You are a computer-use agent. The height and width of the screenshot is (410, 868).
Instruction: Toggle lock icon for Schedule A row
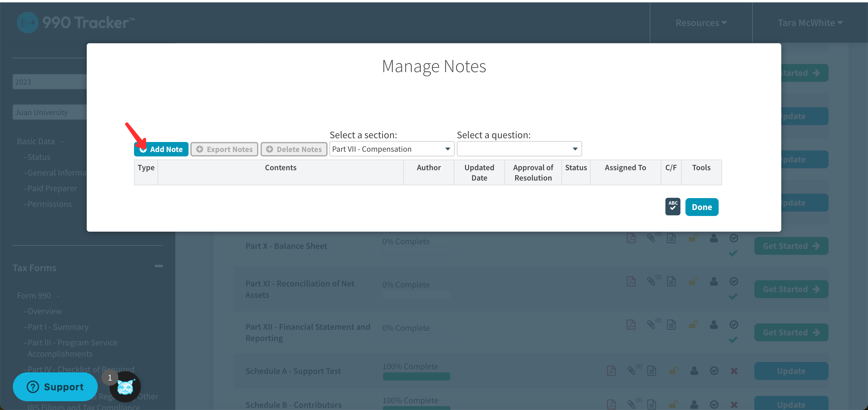pos(673,371)
